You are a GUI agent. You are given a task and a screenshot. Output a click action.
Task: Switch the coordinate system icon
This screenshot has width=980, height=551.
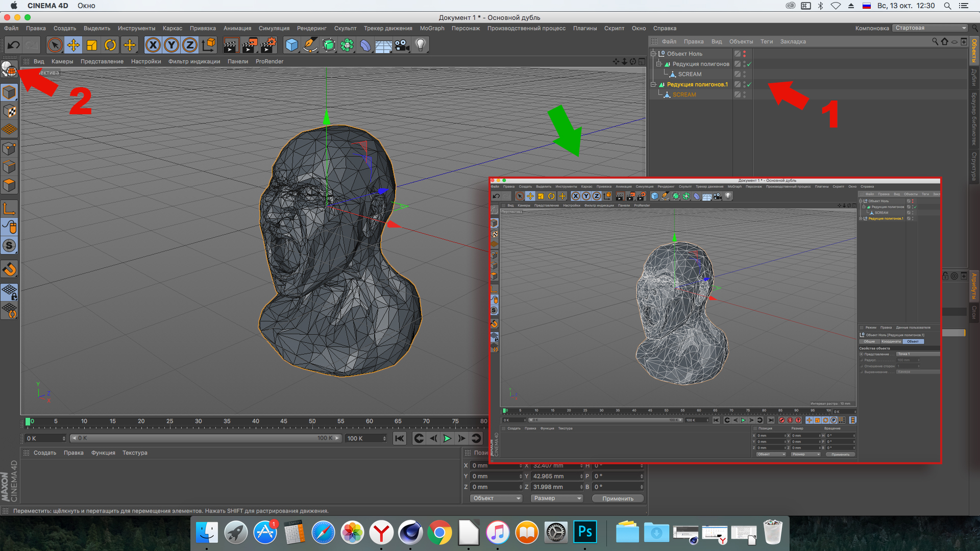[x=209, y=45]
